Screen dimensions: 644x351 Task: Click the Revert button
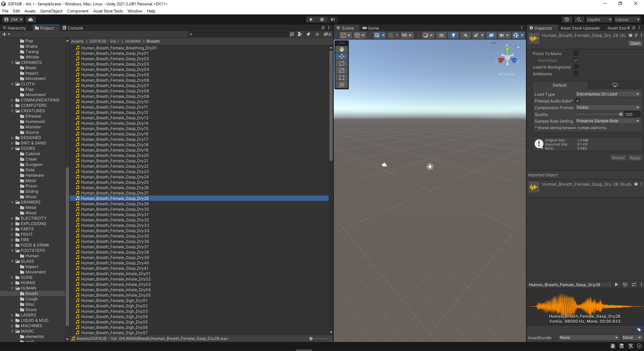[x=618, y=158]
